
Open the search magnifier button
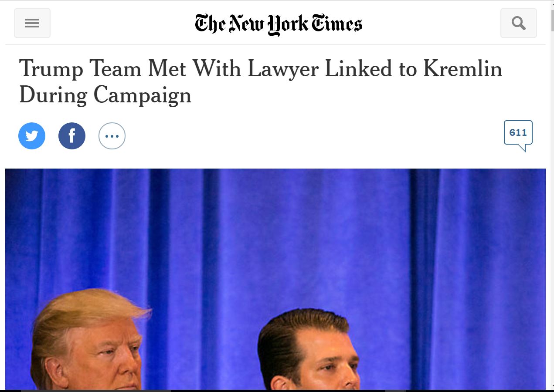pyautogui.click(x=518, y=23)
